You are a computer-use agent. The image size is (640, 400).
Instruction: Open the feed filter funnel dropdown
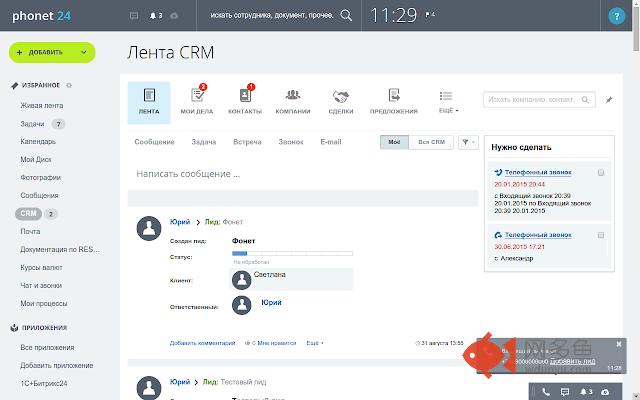point(468,142)
